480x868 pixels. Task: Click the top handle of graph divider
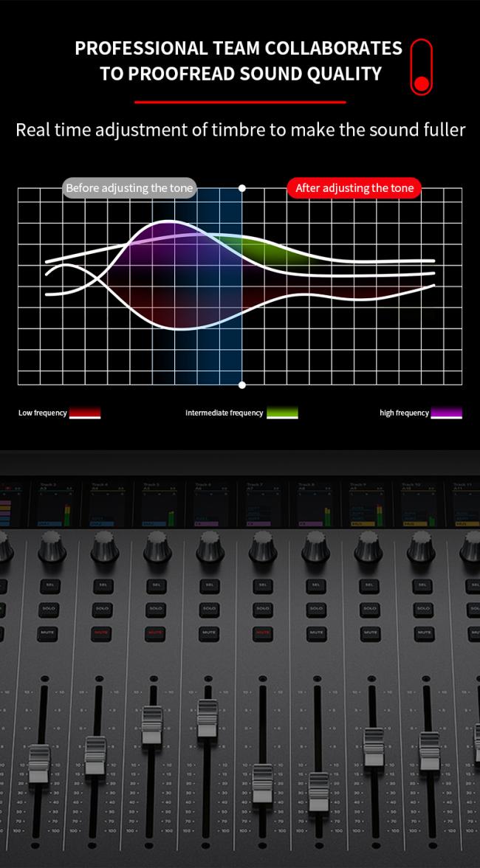coord(242,188)
